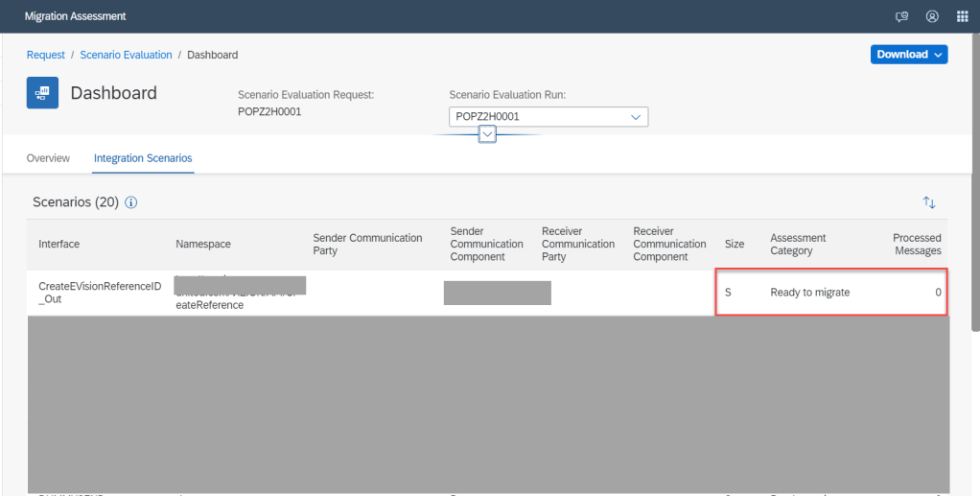The image size is (980, 496).
Task: Navigate to Scenario Evaluation breadcrumb
Action: tap(126, 55)
